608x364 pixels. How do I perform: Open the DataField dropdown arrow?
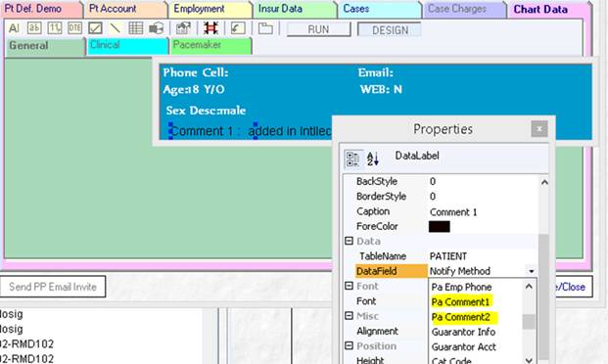click(x=532, y=271)
